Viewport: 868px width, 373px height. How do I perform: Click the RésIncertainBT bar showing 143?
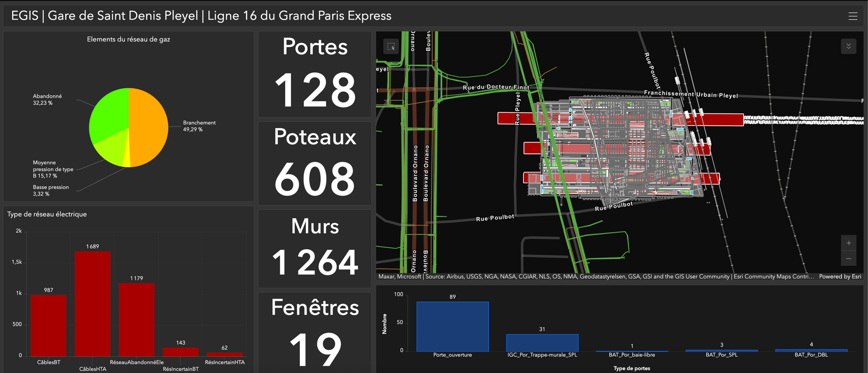pos(181,352)
